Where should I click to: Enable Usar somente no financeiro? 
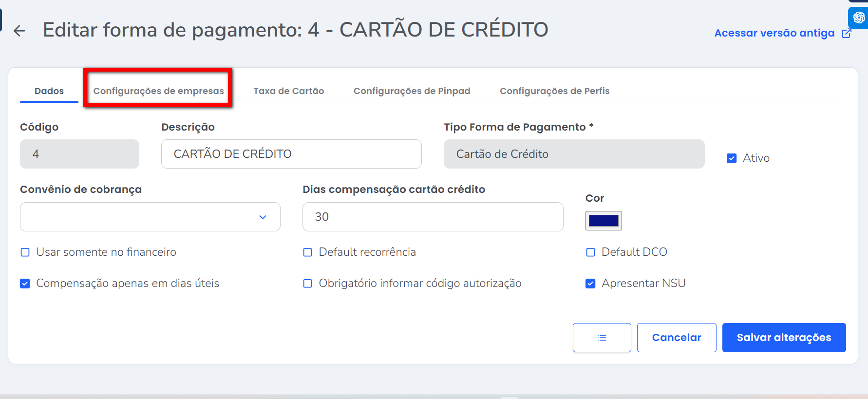pyautogui.click(x=25, y=252)
